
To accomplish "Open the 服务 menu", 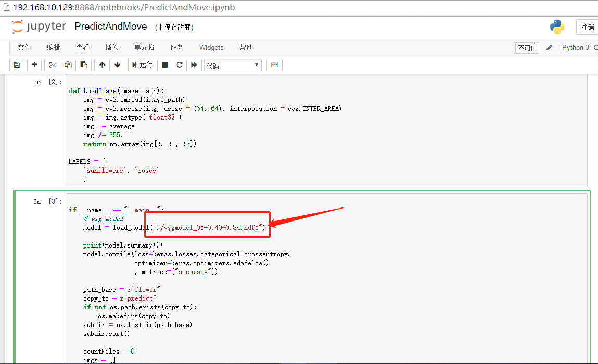I will pos(176,48).
